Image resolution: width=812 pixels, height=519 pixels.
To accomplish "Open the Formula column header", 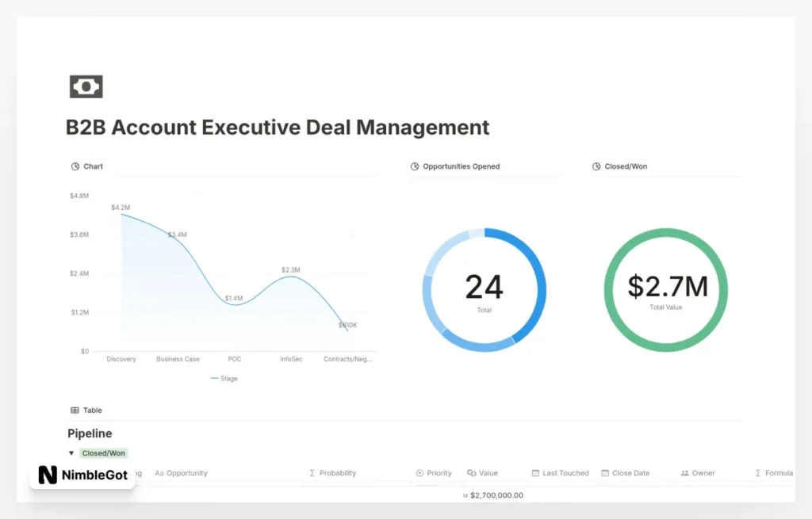I will [x=775, y=473].
